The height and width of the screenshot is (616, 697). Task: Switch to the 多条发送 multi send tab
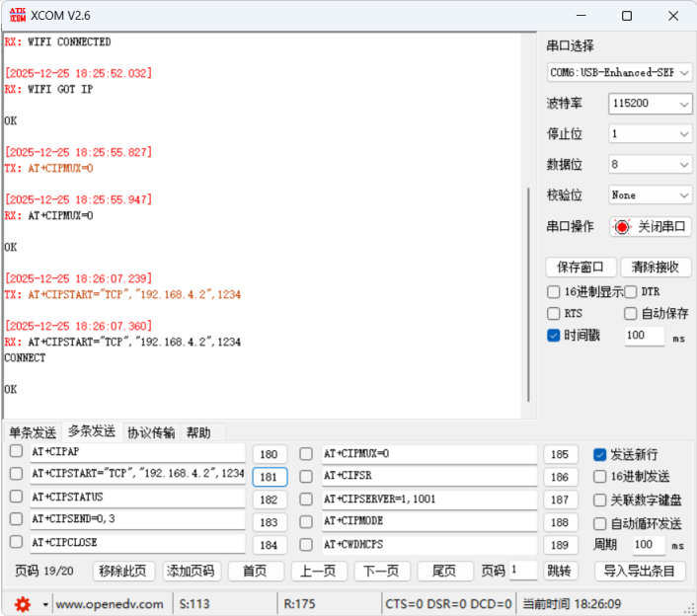92,431
